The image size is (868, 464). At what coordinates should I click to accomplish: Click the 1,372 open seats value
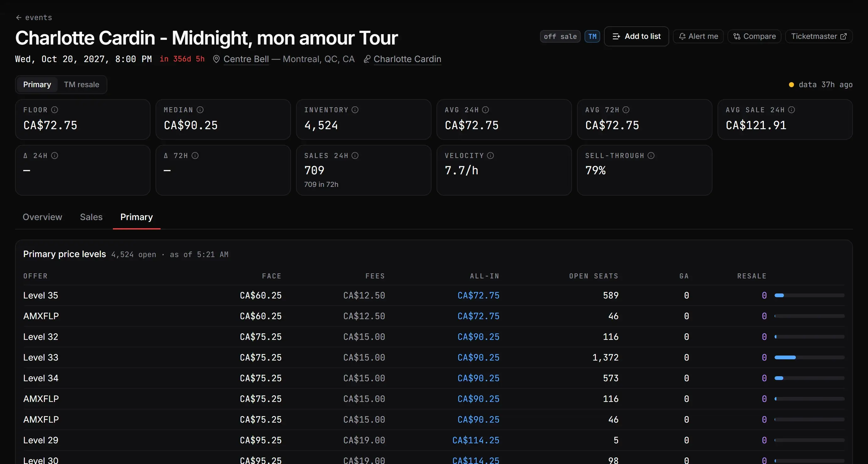606,357
